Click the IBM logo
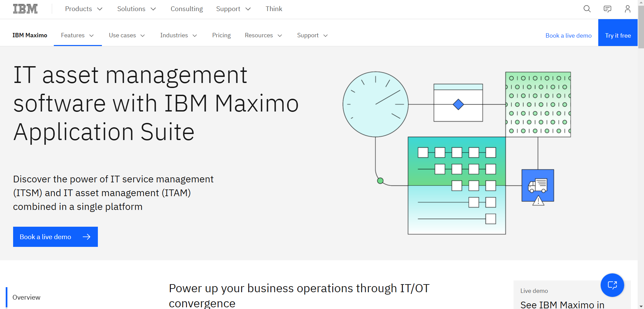644x309 pixels. click(x=25, y=9)
